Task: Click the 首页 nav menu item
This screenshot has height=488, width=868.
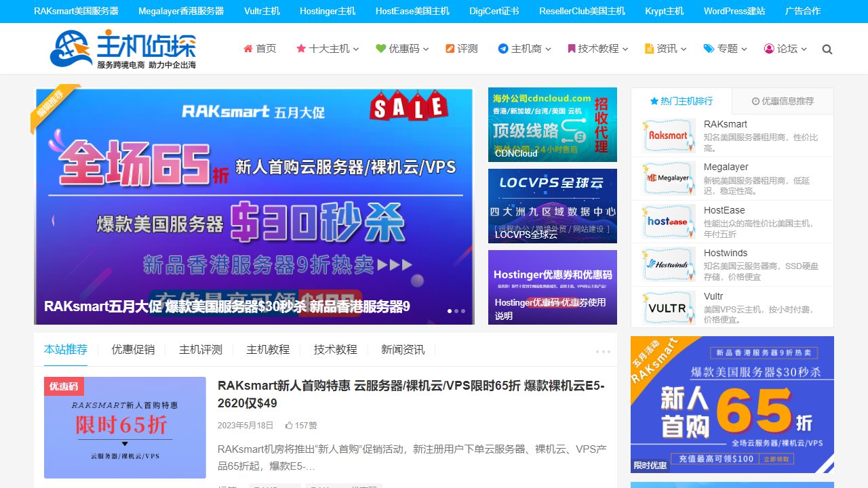Action: tap(260, 49)
